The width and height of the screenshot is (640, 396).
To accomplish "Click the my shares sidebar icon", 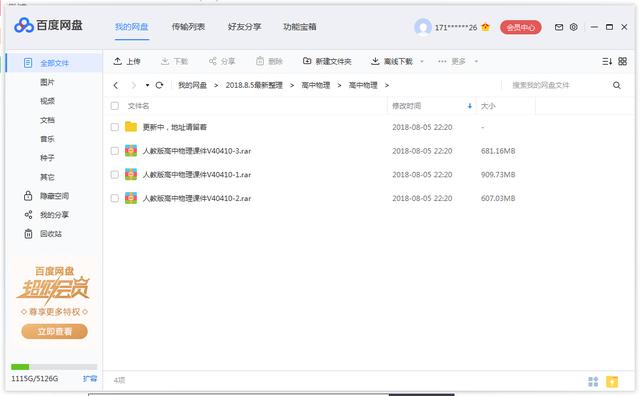I will (x=28, y=215).
